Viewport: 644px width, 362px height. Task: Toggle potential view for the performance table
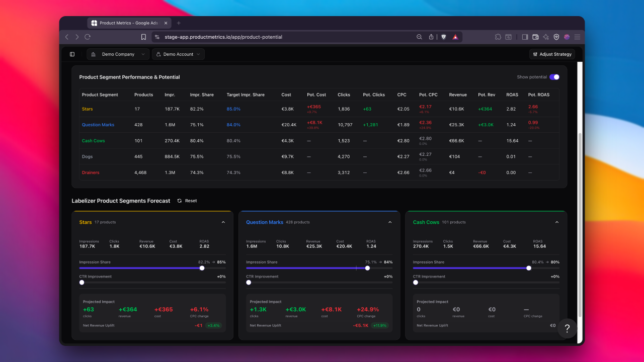pyautogui.click(x=554, y=77)
